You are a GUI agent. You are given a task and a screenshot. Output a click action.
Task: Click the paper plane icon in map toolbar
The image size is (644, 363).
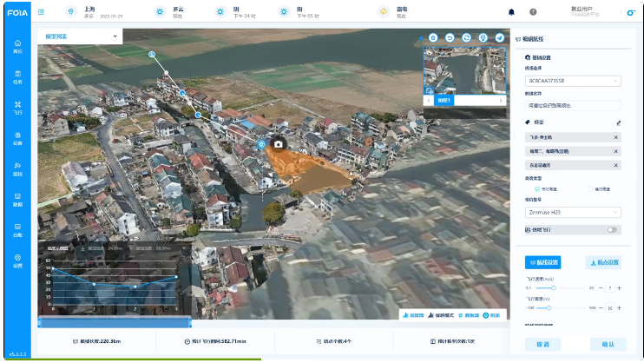[500, 38]
